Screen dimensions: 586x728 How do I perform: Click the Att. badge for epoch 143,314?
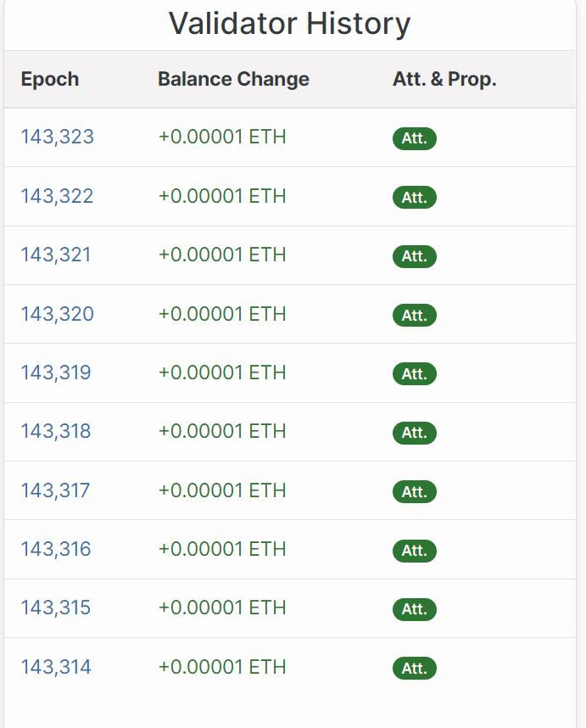coord(414,669)
